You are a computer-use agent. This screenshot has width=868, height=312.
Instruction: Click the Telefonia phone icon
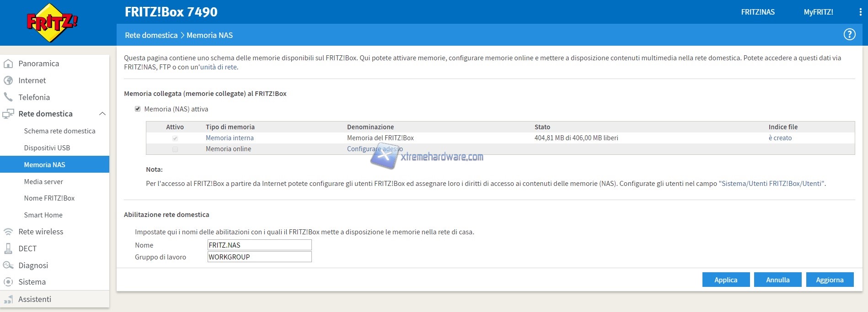coord(8,97)
